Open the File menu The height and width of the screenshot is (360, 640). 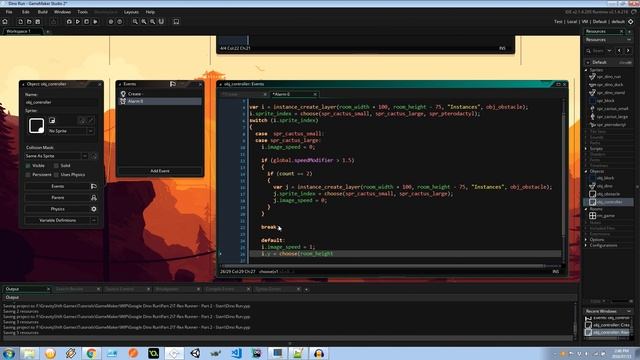tap(9, 12)
